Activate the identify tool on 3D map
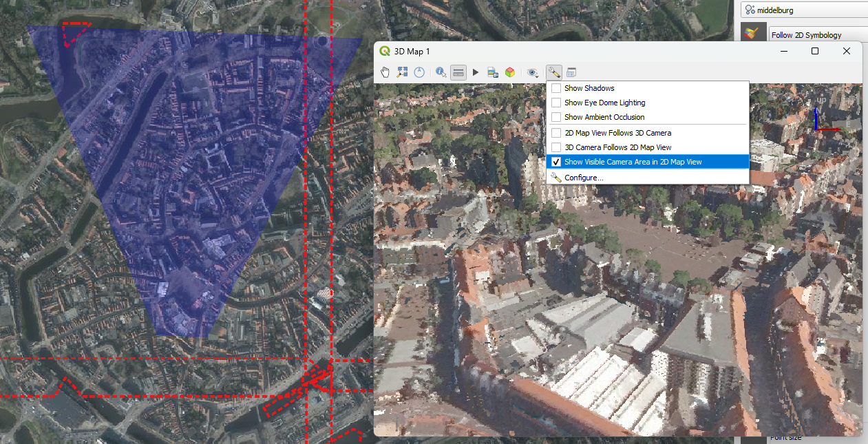The image size is (868, 444). pyautogui.click(x=441, y=72)
